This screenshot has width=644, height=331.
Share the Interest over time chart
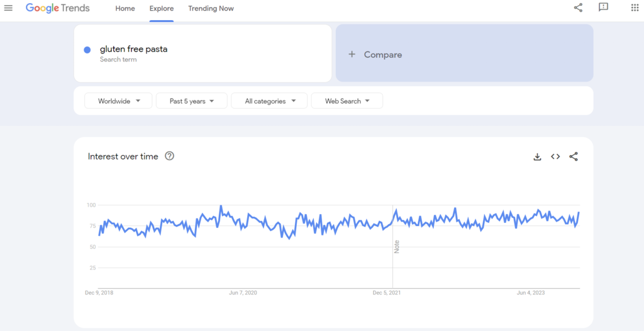pyautogui.click(x=574, y=157)
